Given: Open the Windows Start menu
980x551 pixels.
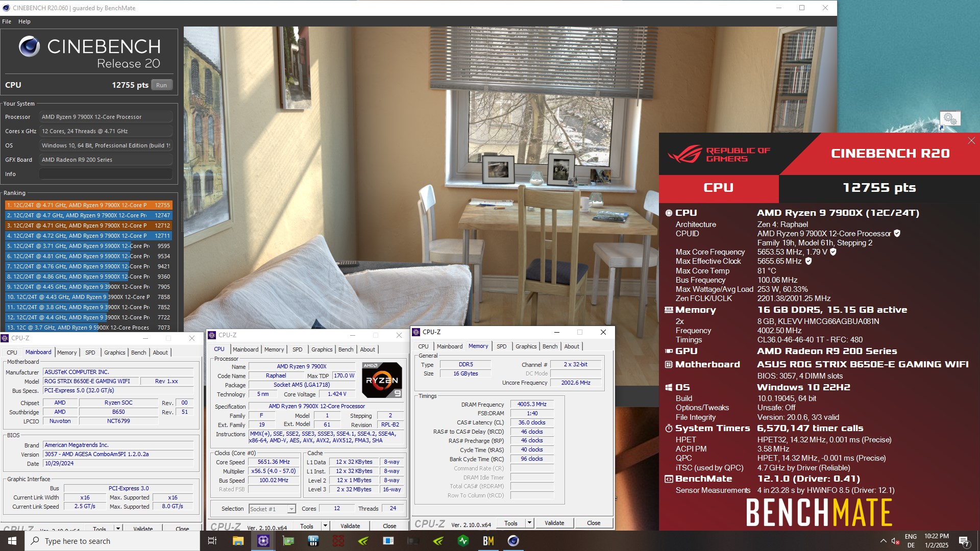Looking at the screenshot, I should point(12,541).
